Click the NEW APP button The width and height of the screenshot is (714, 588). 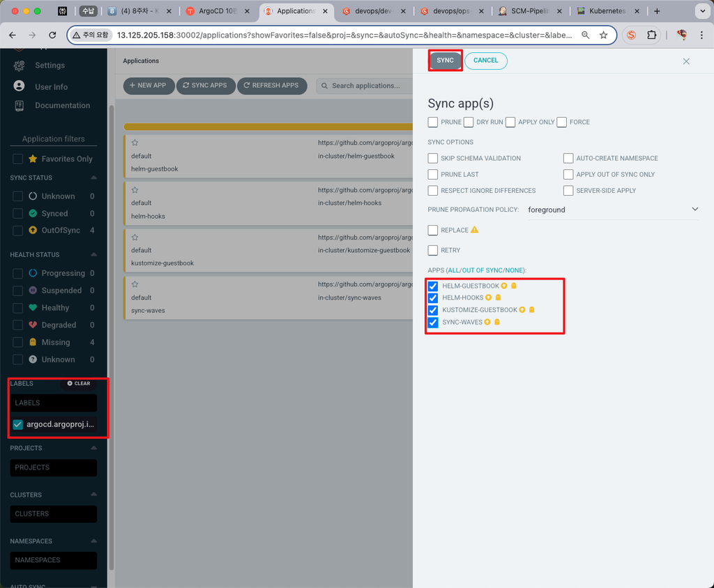click(x=149, y=86)
